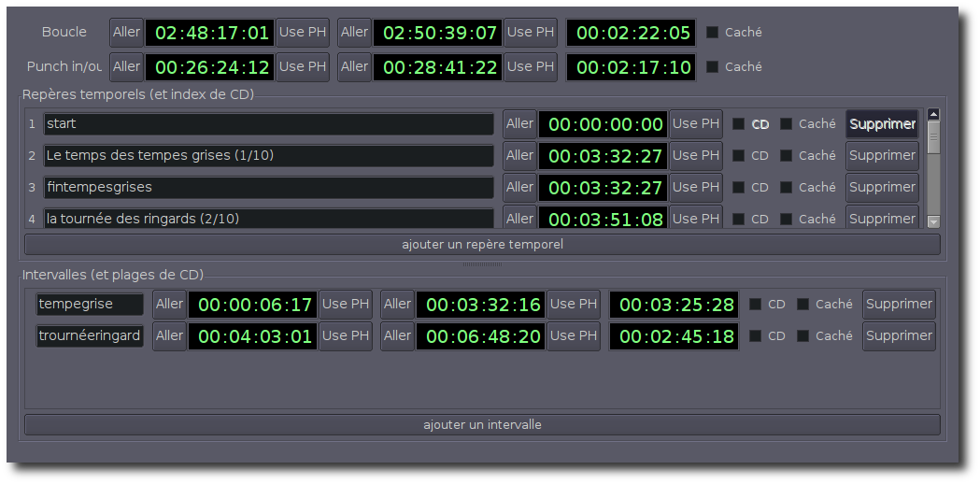Click the fintempesgrises name field

(268, 188)
